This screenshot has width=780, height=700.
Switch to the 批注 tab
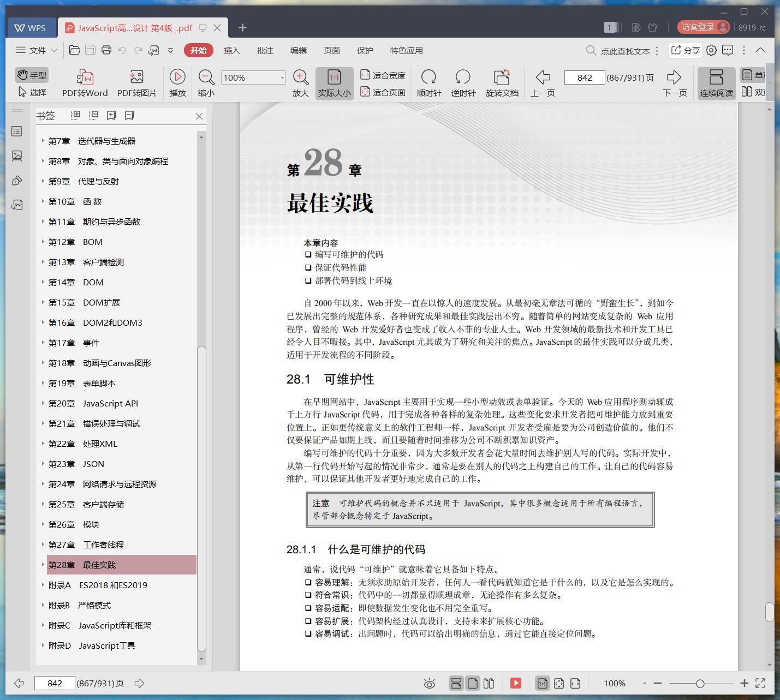pyautogui.click(x=265, y=50)
